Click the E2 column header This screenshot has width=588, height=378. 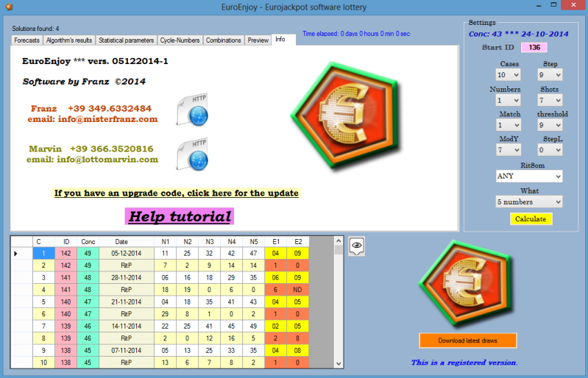tap(298, 242)
